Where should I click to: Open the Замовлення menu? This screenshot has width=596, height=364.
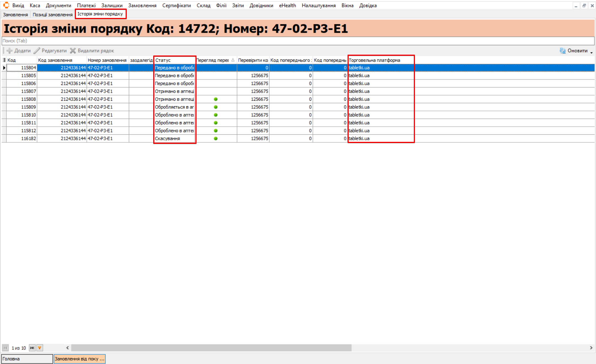[142, 6]
